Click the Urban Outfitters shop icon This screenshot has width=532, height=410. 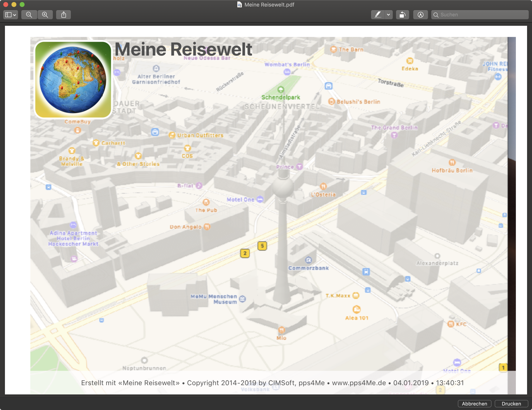tap(172, 135)
